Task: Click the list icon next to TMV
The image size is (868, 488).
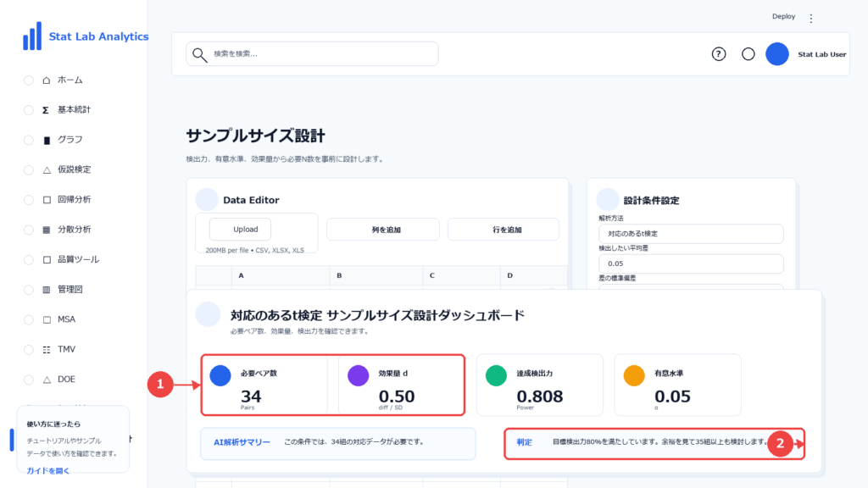Action: click(47, 349)
